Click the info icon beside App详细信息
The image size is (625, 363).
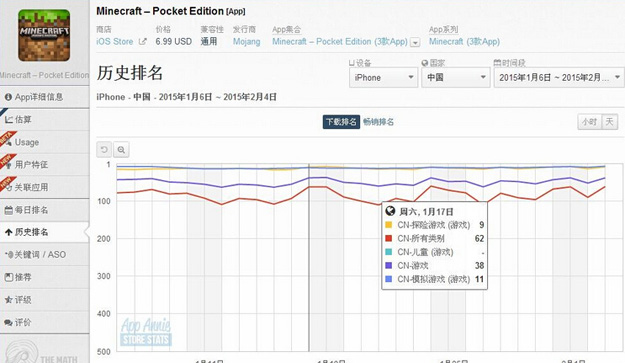8,97
